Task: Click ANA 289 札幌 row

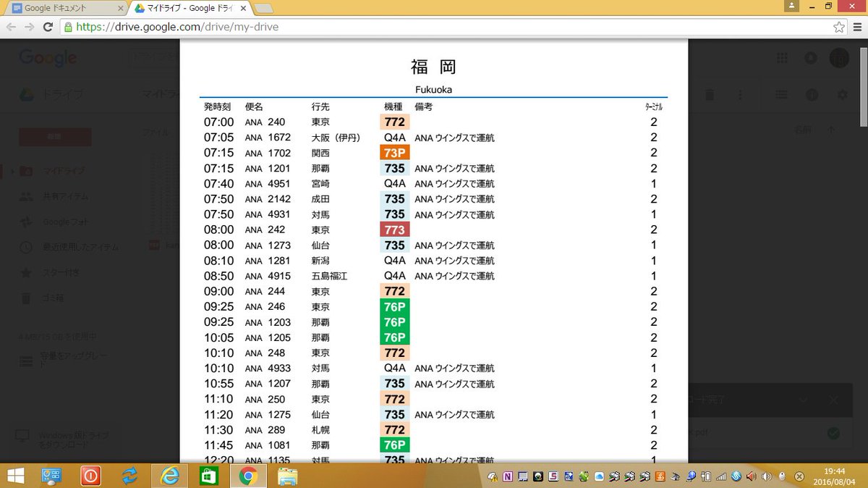Action: coord(433,430)
